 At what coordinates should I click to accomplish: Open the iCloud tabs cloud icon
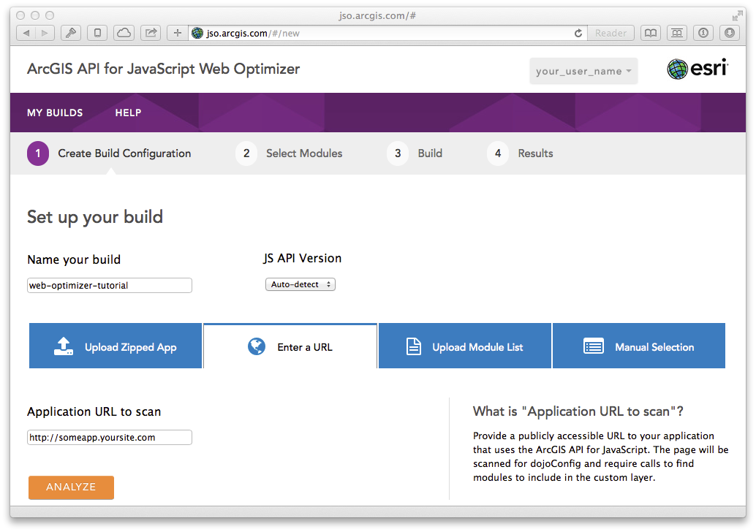click(x=124, y=34)
